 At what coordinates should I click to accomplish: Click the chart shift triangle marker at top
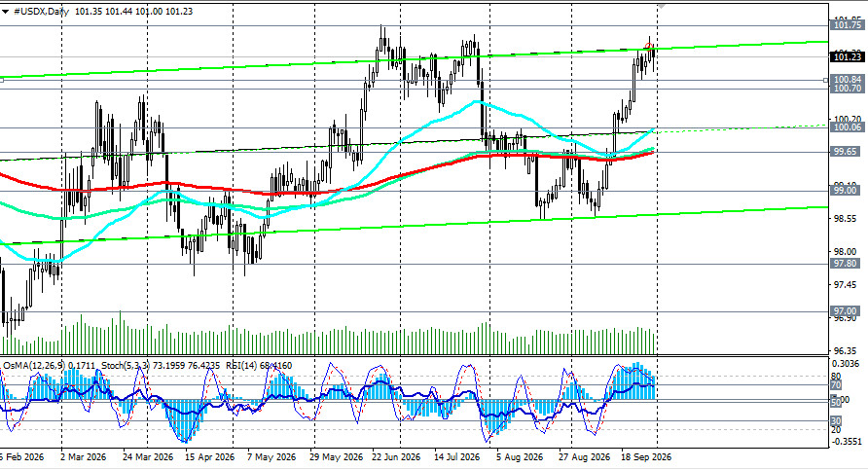pyautogui.click(x=662, y=6)
